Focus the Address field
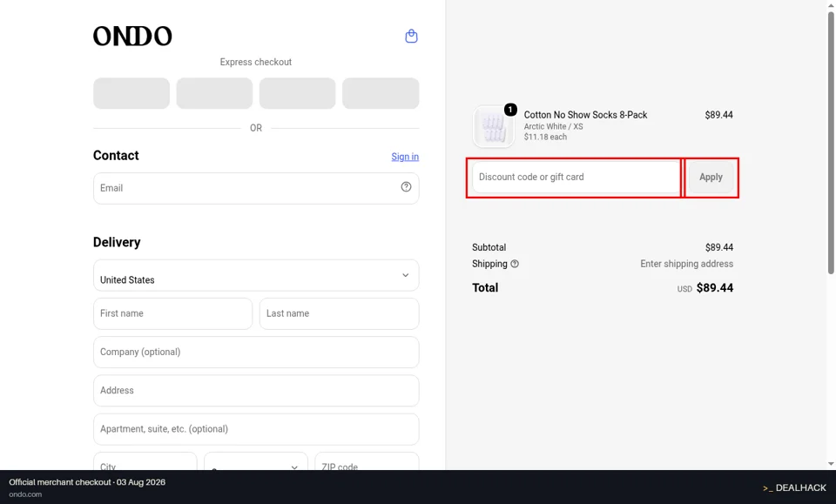The width and height of the screenshot is (836, 504). click(x=256, y=391)
